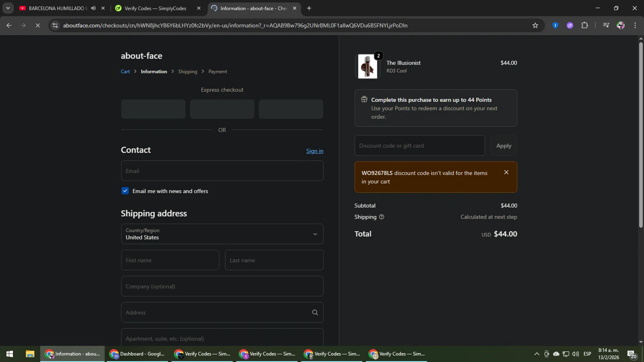Open the OneDrive cloud tray icon

(556, 354)
